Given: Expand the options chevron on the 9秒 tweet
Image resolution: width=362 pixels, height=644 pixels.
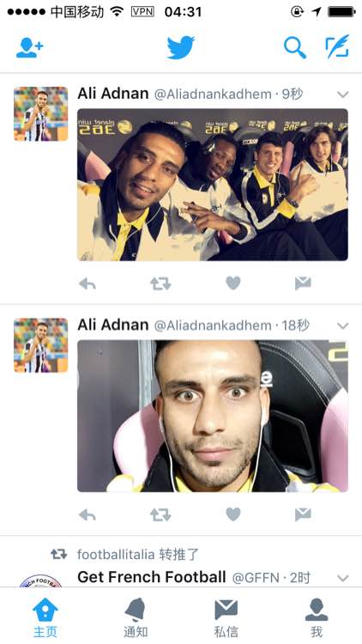Looking at the screenshot, I should [343, 94].
